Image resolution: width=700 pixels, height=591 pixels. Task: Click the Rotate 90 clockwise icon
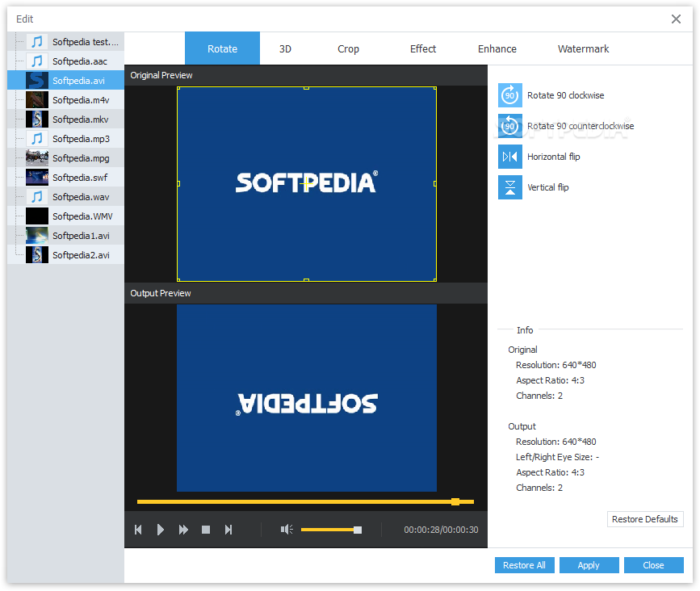509,95
